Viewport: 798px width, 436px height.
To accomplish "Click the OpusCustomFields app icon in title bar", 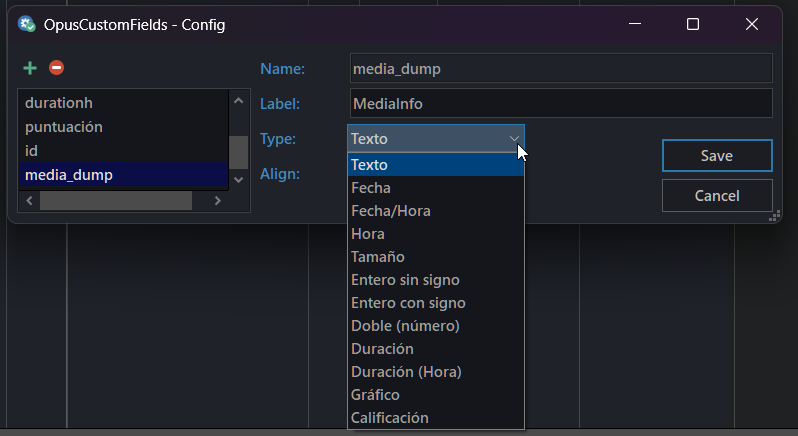I will tap(26, 24).
